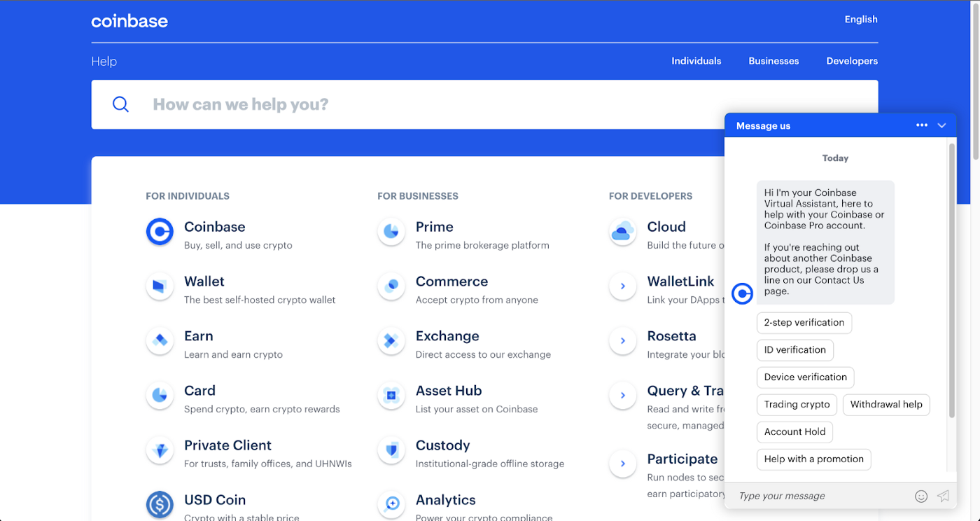Click the Earn product icon
Viewport: 980px width, 521px height.
[x=160, y=341]
